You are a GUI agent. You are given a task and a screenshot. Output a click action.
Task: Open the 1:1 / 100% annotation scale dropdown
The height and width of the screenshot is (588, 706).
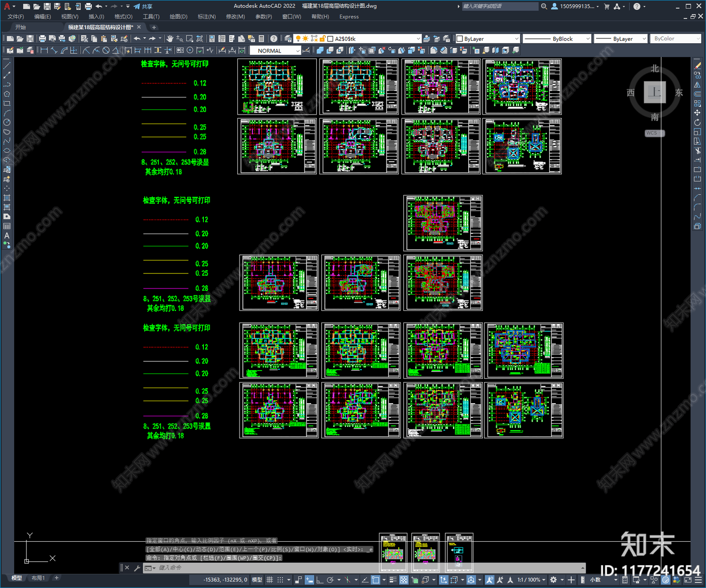coord(531,580)
